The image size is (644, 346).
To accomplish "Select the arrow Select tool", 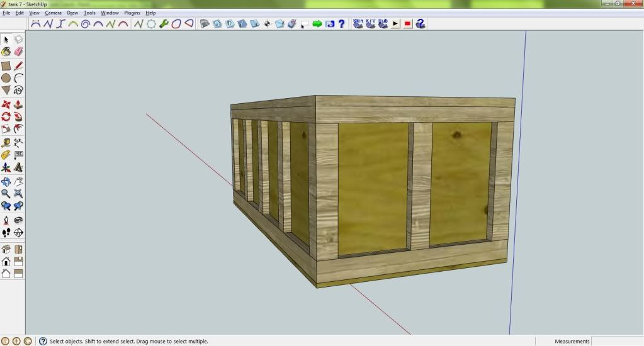I will click(x=6, y=40).
